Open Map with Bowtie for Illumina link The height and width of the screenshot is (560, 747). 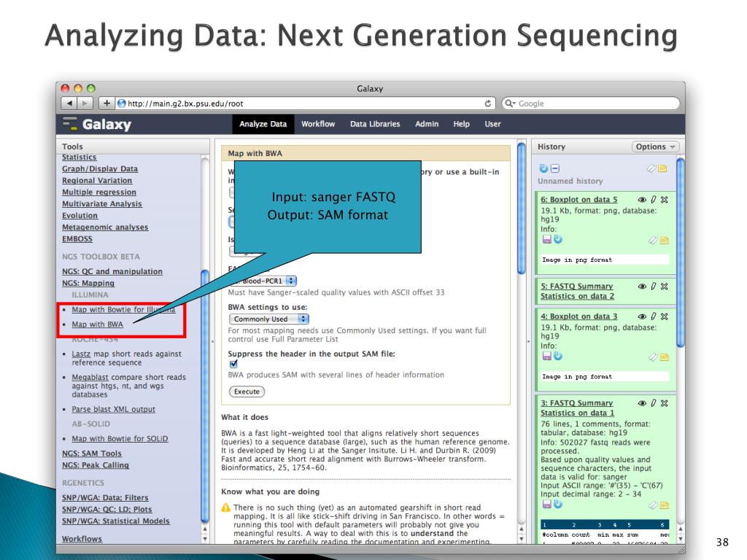[x=123, y=309]
